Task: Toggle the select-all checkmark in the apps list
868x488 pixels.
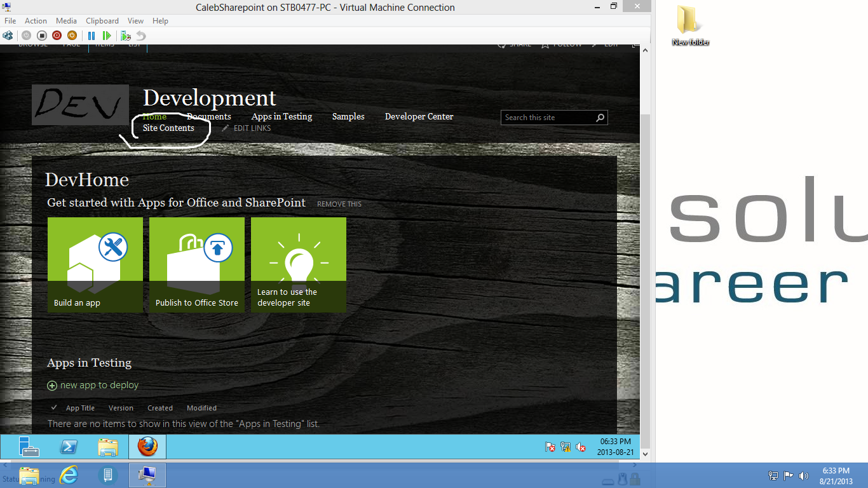Action: [54, 408]
